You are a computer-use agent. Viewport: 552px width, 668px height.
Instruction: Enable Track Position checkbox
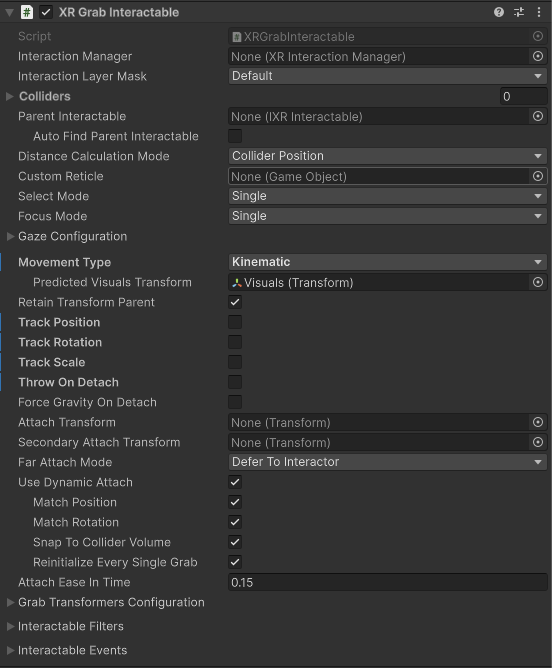coord(235,322)
